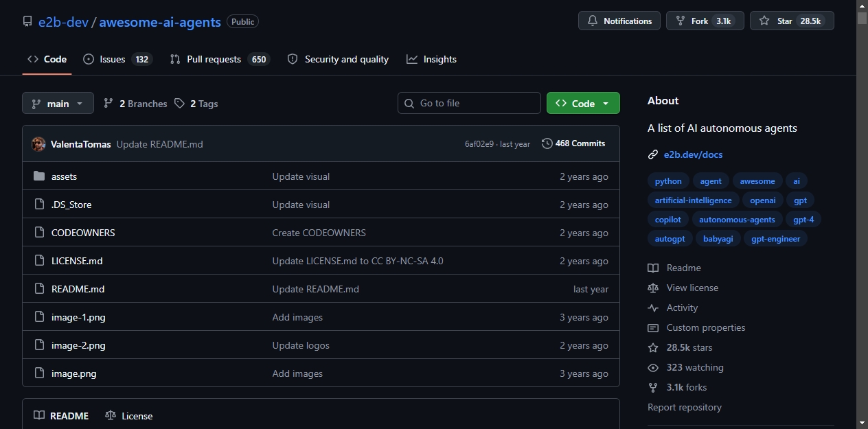
Task: Click the python topic tag
Action: (668, 181)
